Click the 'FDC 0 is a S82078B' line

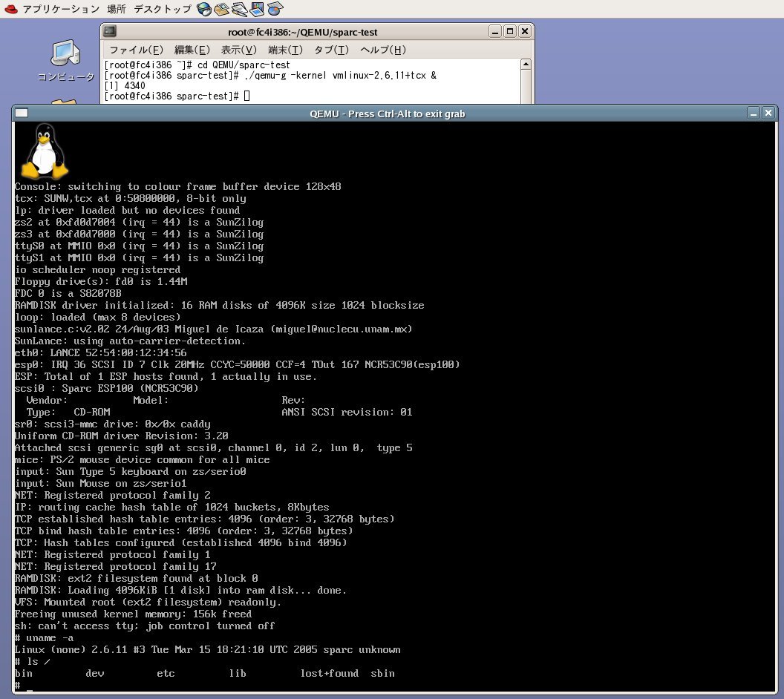(68, 294)
